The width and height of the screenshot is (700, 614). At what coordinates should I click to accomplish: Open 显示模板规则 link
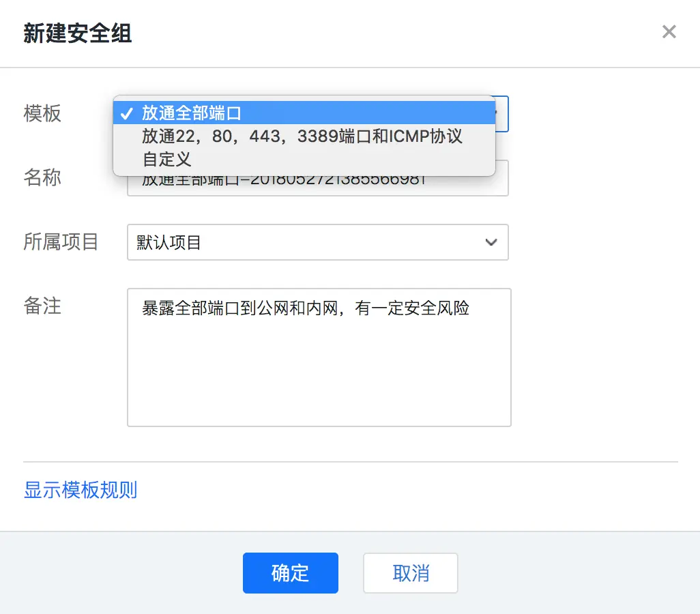pos(81,490)
